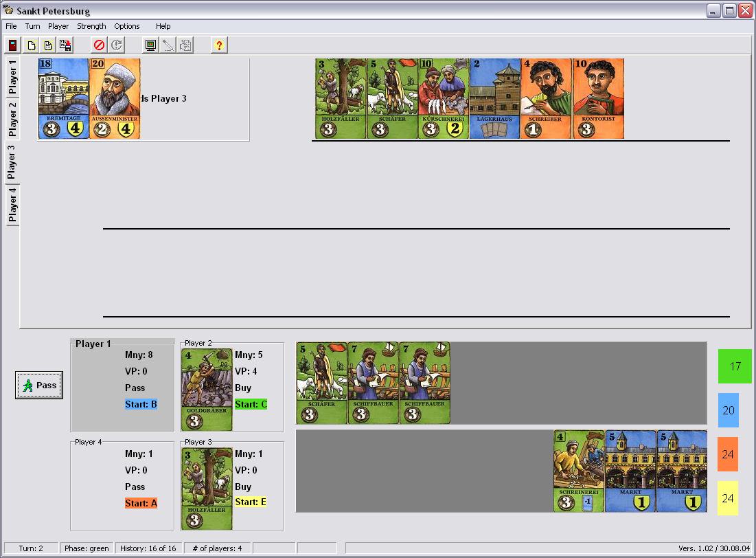Click the yellow deck counter showing 24
The width and height of the screenshot is (756, 558).
pyautogui.click(x=728, y=498)
